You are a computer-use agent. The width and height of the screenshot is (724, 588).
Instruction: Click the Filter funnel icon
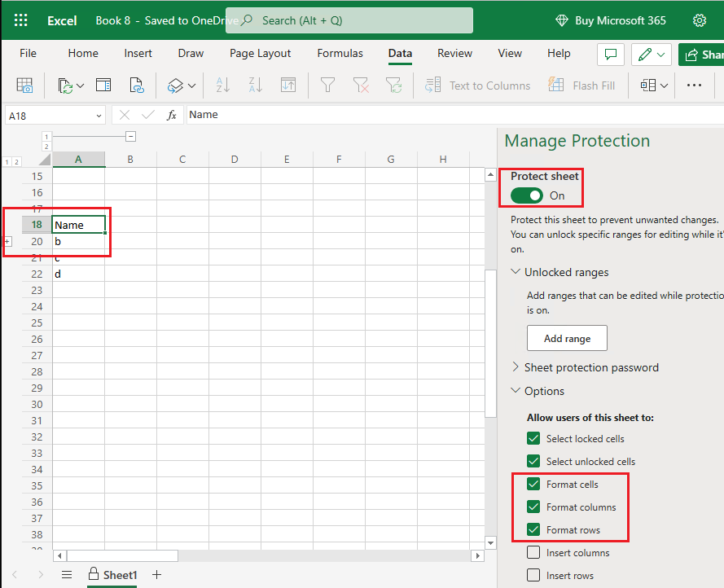328,86
